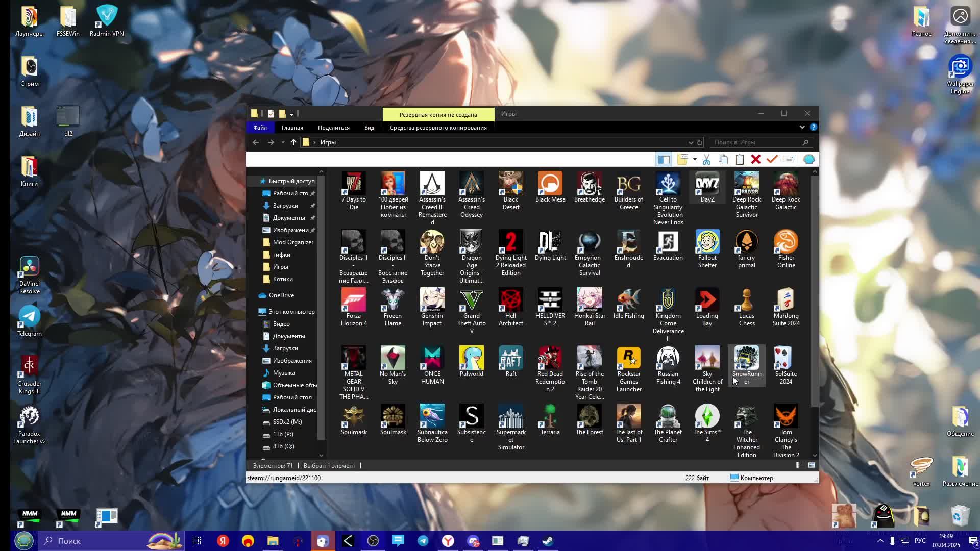Click the Поиск в: Игры search field

click(755, 142)
